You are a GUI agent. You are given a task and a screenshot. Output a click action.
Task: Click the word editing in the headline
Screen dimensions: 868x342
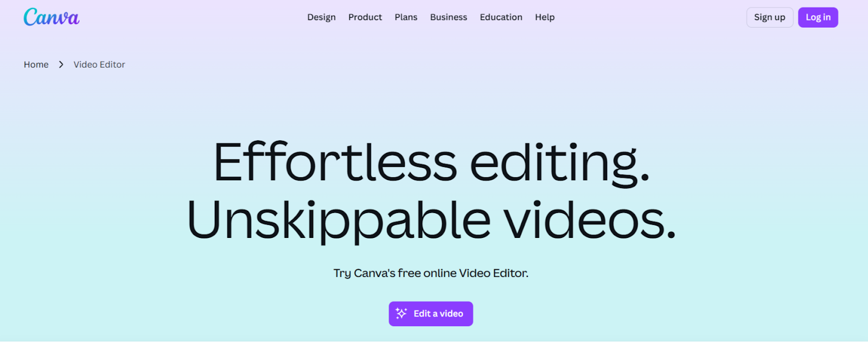(559, 164)
